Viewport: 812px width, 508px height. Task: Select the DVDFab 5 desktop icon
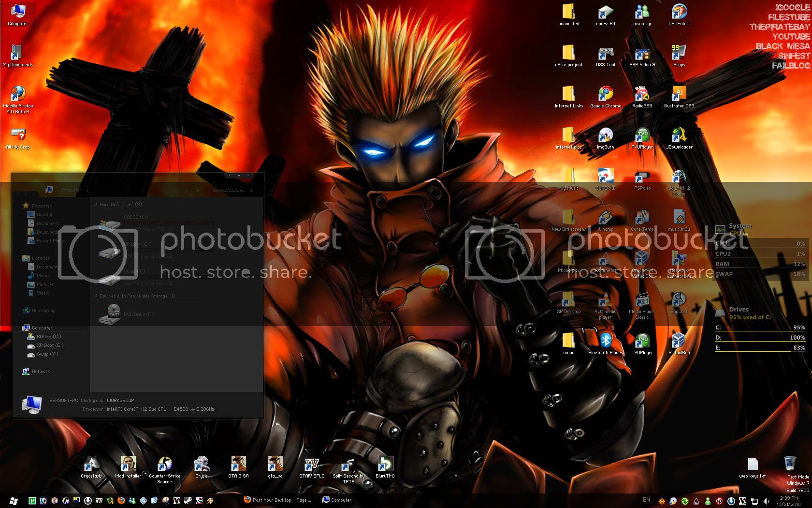(x=679, y=13)
